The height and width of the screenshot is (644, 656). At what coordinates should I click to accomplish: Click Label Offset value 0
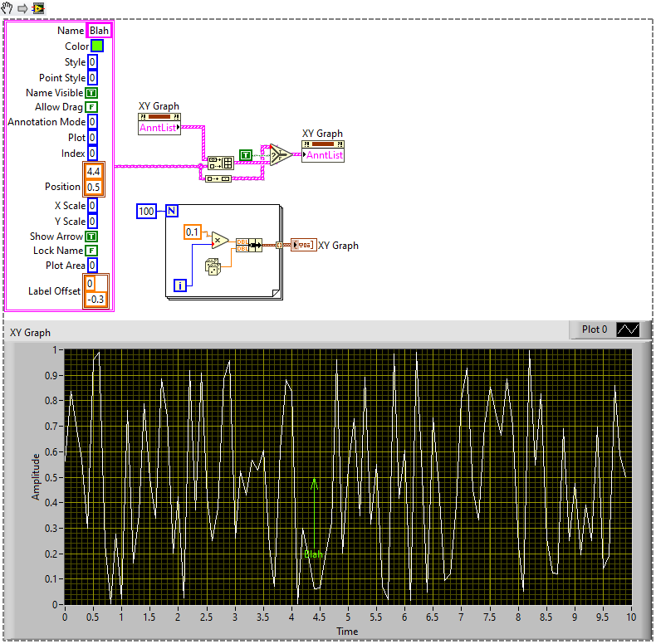90,284
